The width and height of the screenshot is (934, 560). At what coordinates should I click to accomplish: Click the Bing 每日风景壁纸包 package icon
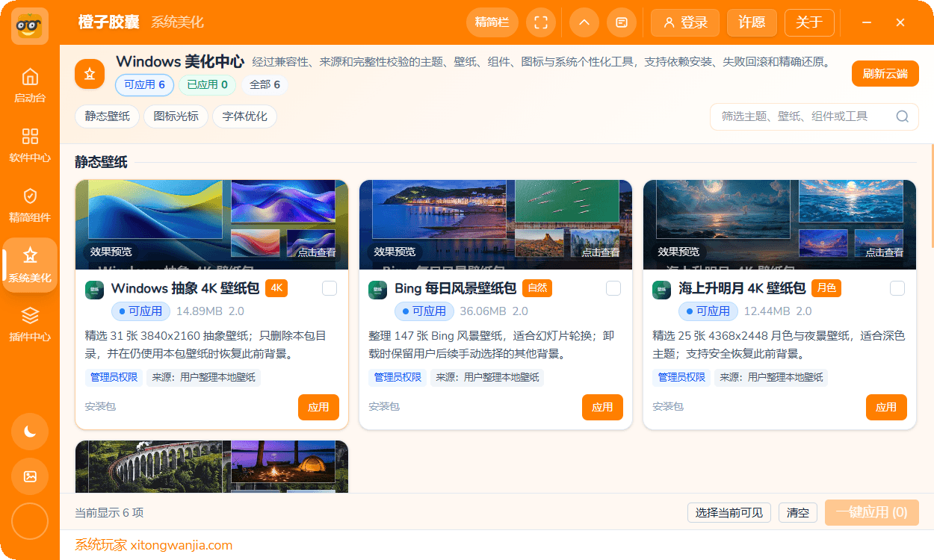(x=377, y=290)
